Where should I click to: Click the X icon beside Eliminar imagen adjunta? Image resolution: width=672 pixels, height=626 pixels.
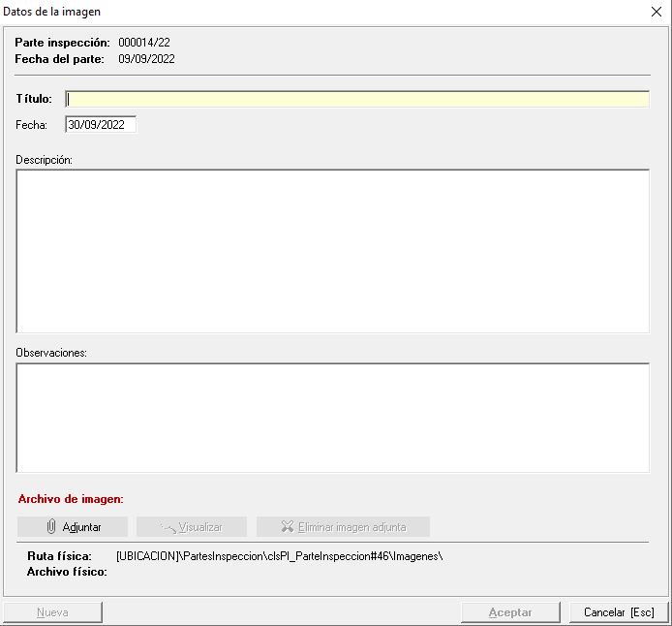coord(287,527)
